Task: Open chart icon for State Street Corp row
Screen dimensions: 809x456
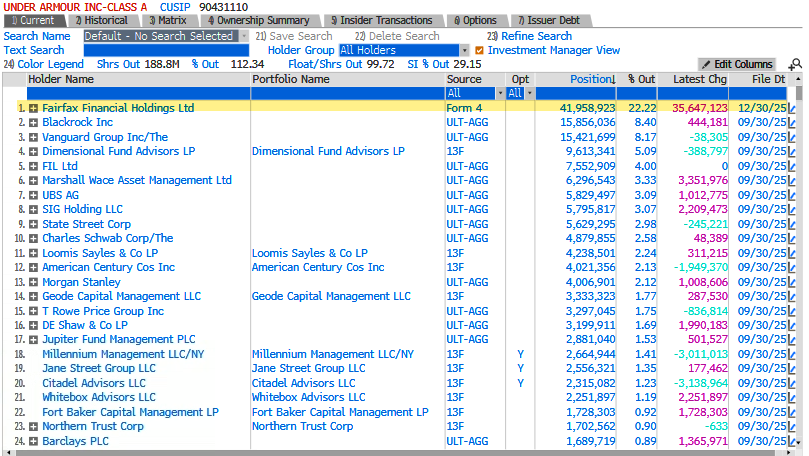Action: pyautogui.click(x=792, y=224)
